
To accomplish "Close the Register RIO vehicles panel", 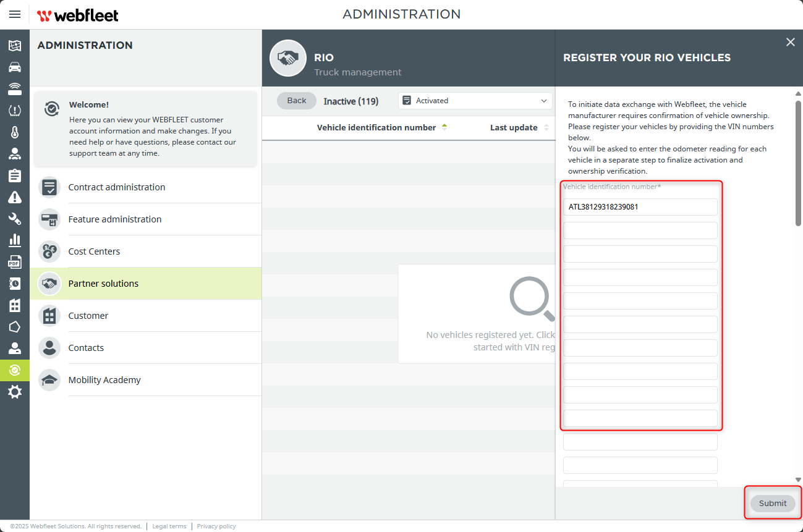I will 790,42.
